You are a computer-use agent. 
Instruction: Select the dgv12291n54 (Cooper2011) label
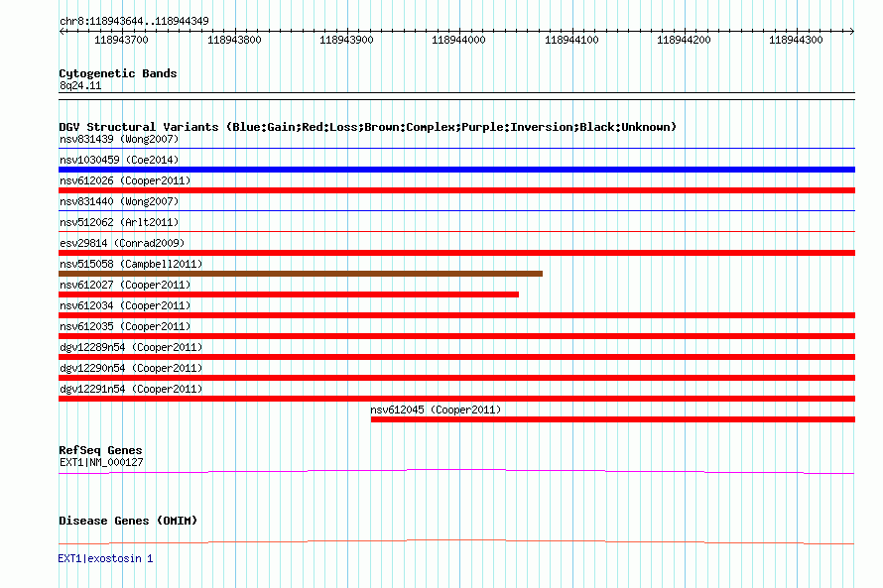click(x=131, y=389)
